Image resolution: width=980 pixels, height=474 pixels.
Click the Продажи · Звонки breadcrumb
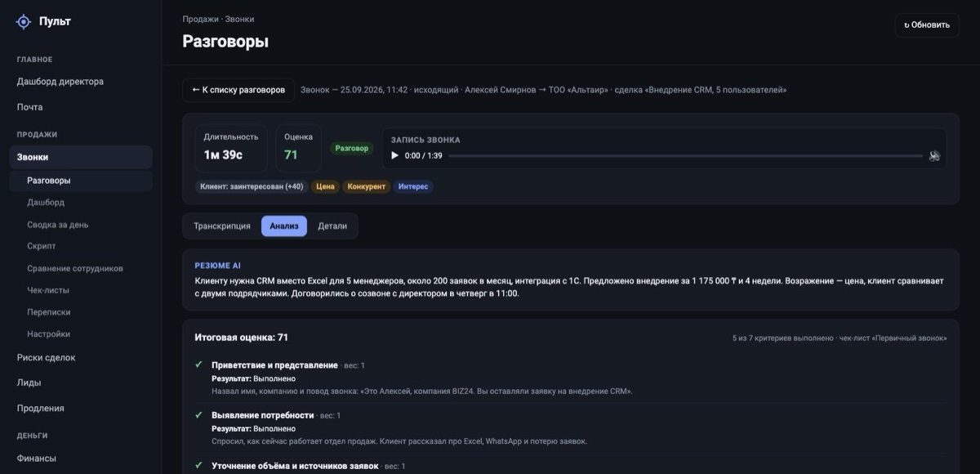pos(218,19)
